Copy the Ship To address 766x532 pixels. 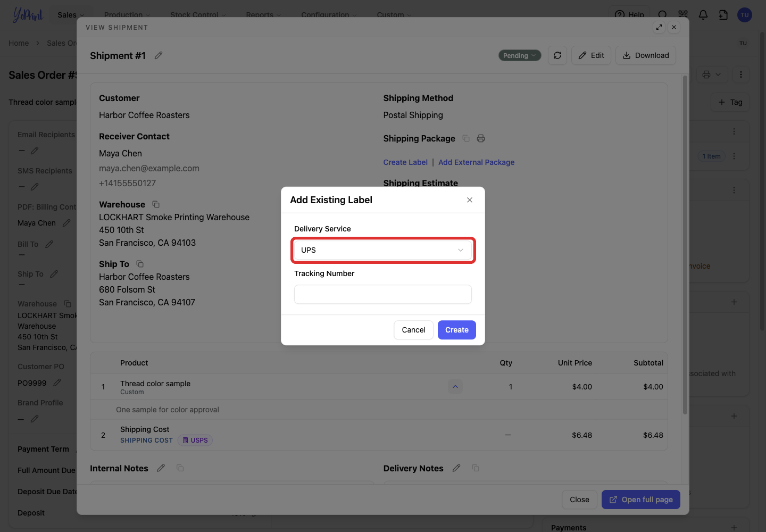140,264
